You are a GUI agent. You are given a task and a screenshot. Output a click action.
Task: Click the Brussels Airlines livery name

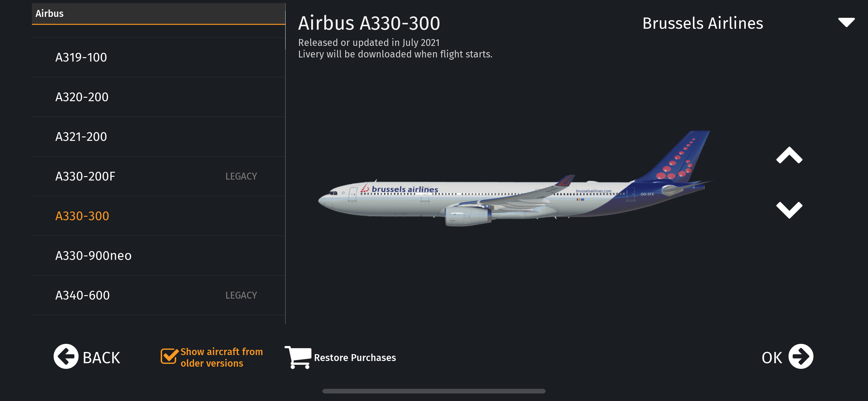coord(702,23)
